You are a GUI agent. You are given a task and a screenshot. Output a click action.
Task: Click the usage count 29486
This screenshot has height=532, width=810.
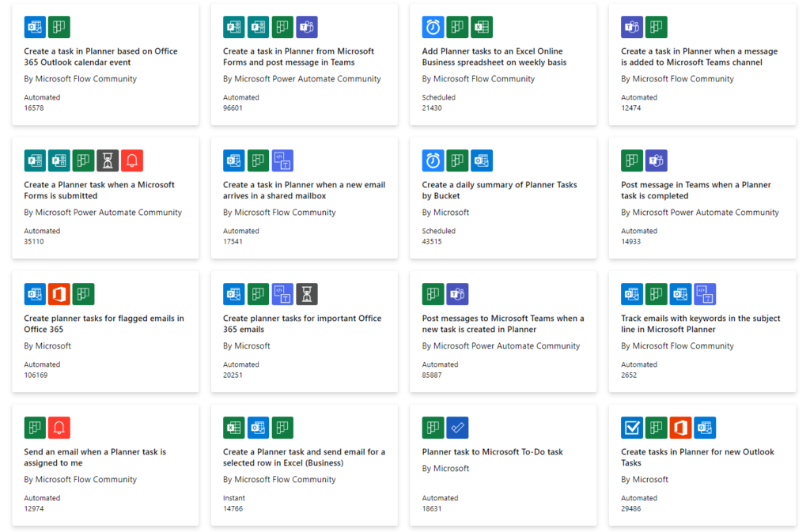630,509
